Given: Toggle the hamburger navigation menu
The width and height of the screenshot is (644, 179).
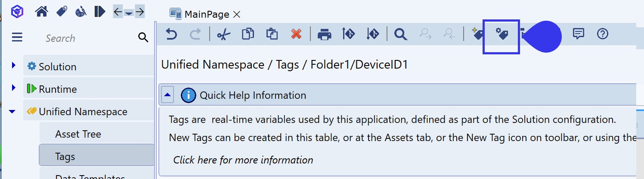Looking at the screenshot, I should pyautogui.click(x=17, y=38).
